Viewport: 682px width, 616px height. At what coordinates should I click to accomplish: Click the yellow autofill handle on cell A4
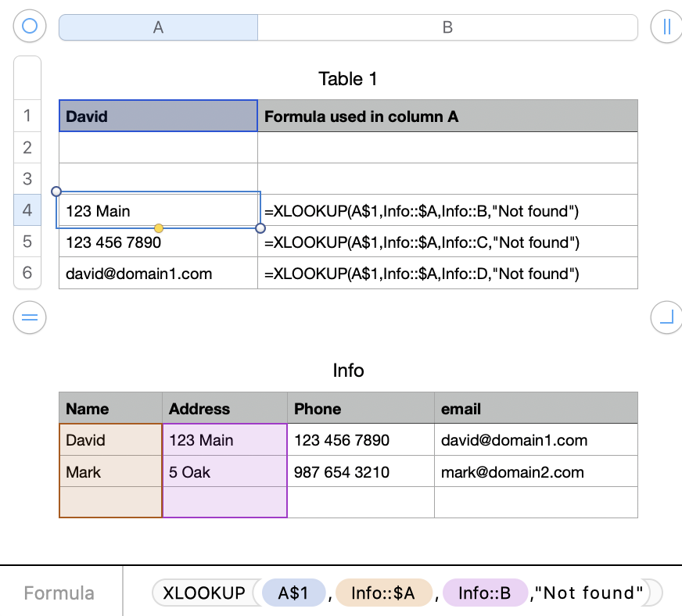coord(159,228)
